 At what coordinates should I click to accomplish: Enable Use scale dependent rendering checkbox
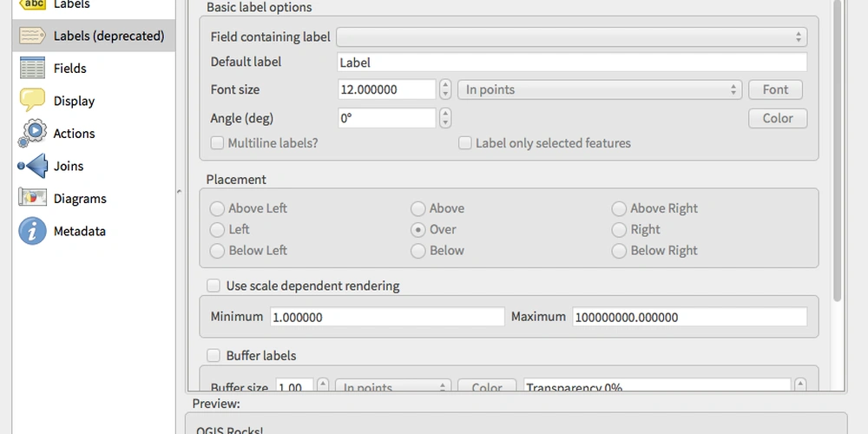(x=214, y=286)
